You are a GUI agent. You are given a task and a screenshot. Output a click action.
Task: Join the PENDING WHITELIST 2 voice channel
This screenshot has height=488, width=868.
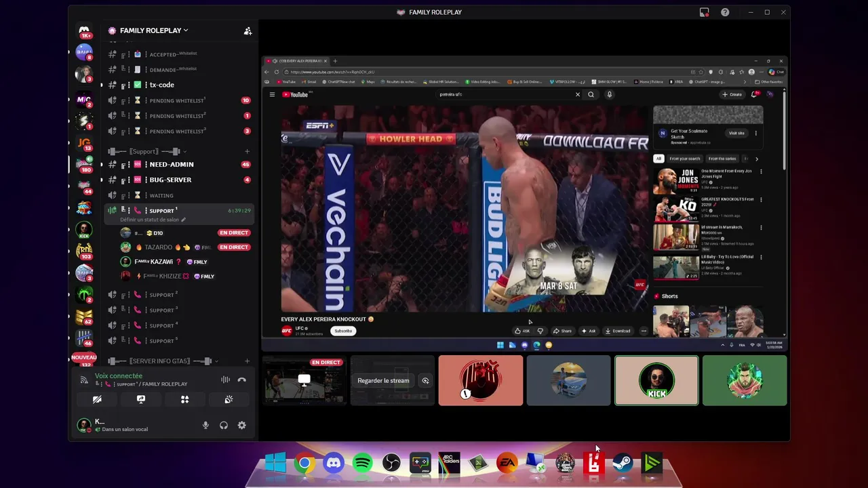coord(180,116)
